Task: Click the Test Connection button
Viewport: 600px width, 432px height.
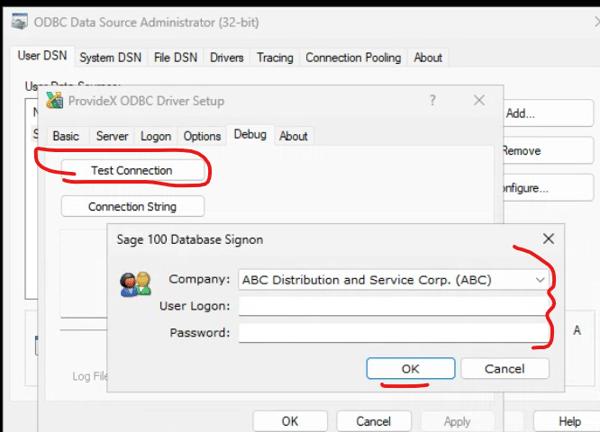Action: (x=132, y=171)
